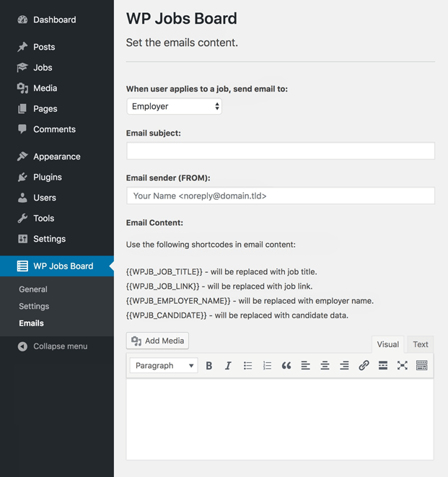448x477 pixels.
Task: Toggle the toolbar kitchen sink
Action: tap(421, 365)
